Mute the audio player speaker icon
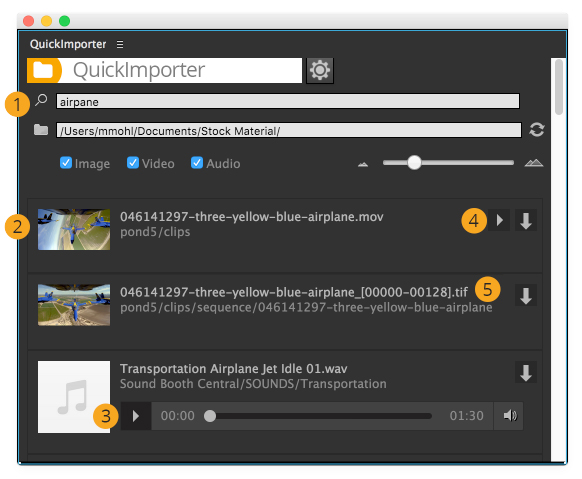This screenshot has width=582, height=479. [509, 416]
